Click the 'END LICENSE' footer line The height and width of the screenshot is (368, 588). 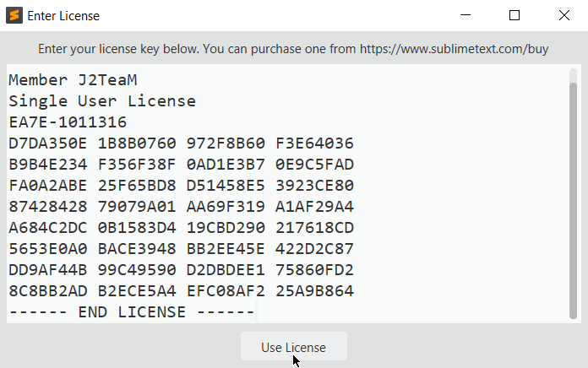click(131, 312)
